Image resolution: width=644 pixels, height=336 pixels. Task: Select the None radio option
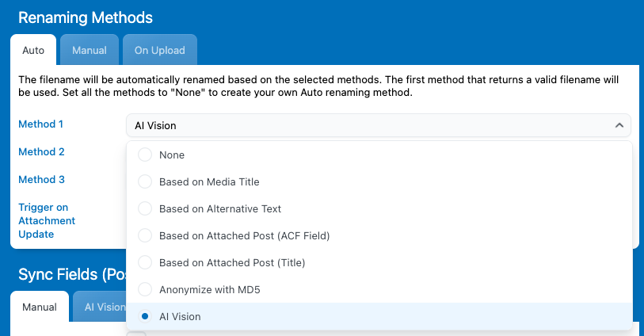pyautogui.click(x=145, y=155)
